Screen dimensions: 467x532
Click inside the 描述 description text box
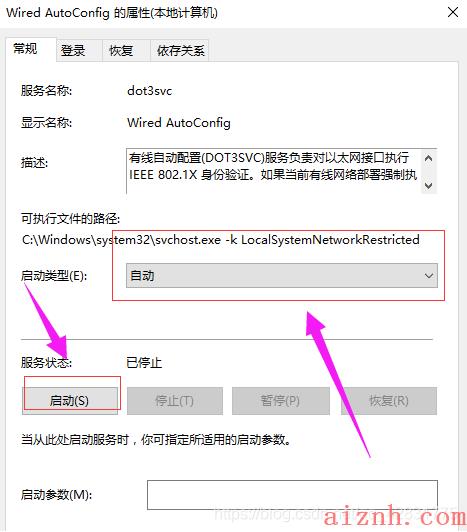pos(274,171)
